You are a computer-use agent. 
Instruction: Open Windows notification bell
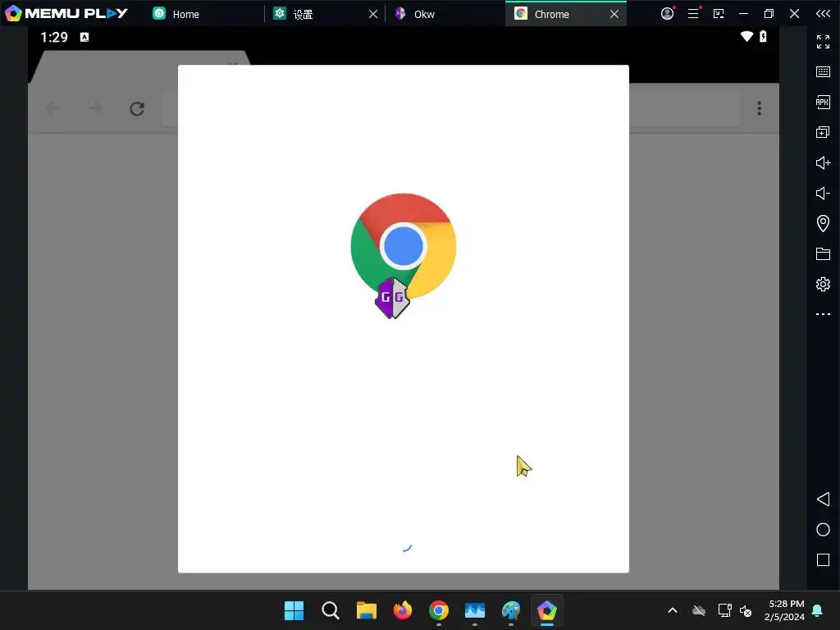tap(818, 610)
